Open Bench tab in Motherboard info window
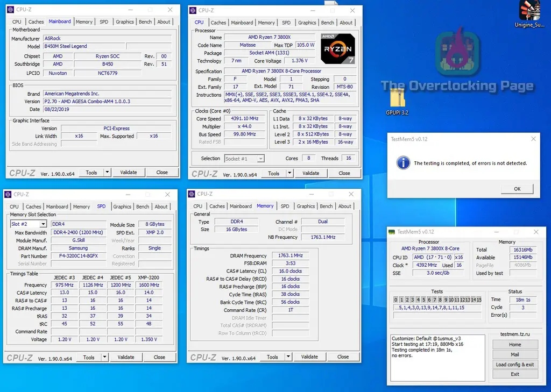This screenshot has height=392, width=551. pos(145,22)
